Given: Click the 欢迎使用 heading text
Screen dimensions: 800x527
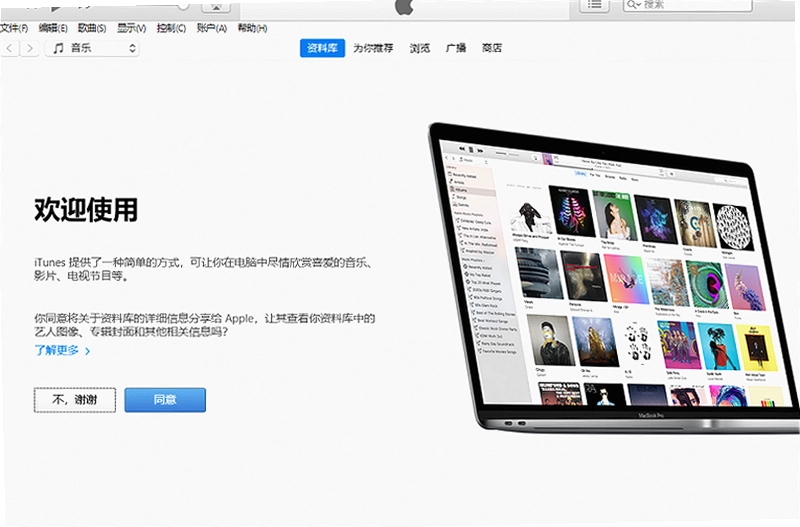Looking at the screenshot, I should tap(86, 209).
